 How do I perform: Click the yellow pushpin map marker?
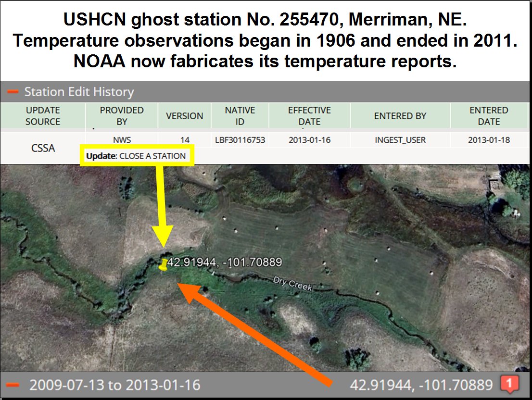164,265
